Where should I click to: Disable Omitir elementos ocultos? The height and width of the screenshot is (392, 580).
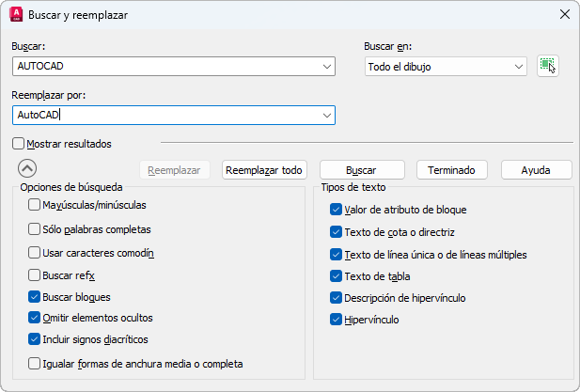(x=35, y=318)
